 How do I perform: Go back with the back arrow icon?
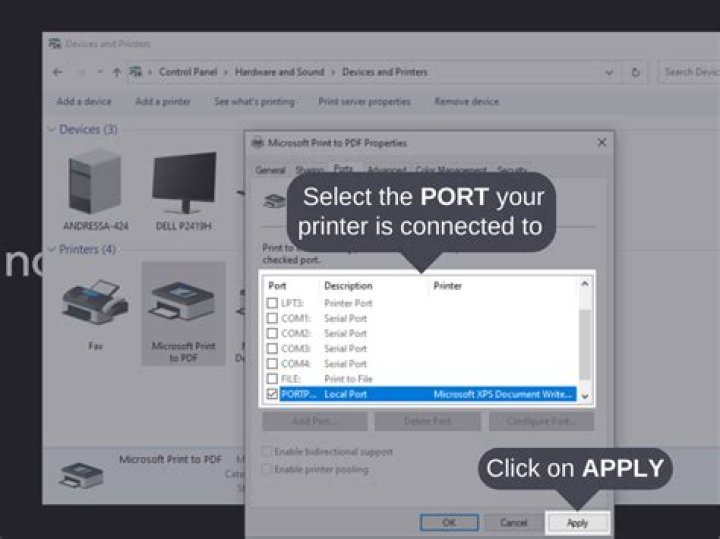pyautogui.click(x=57, y=72)
